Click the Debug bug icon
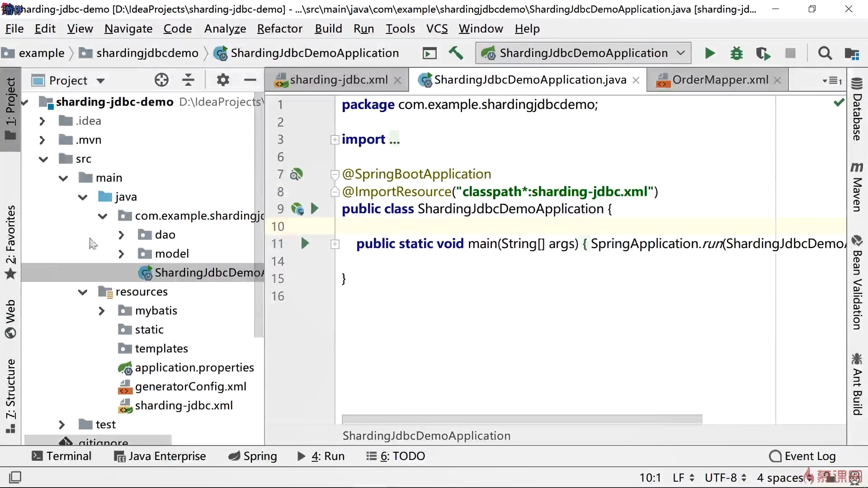This screenshot has height=488, width=868. pyautogui.click(x=736, y=53)
